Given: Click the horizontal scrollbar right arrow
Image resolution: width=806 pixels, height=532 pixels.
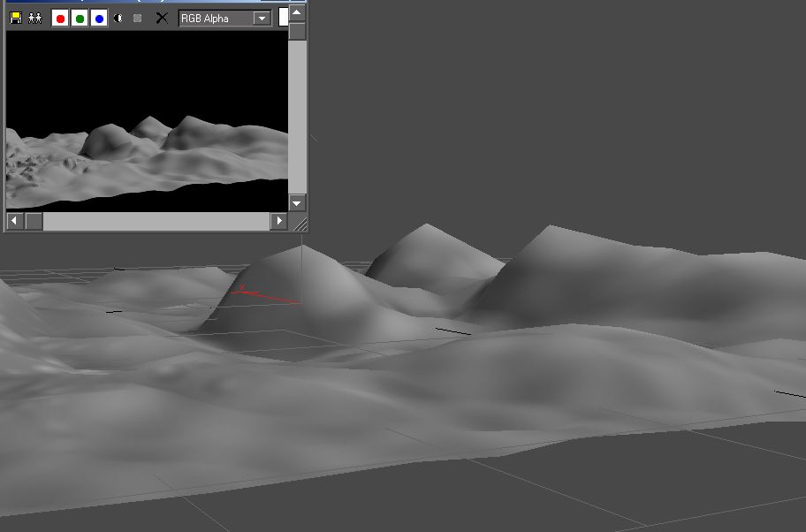Looking at the screenshot, I should point(278,221).
